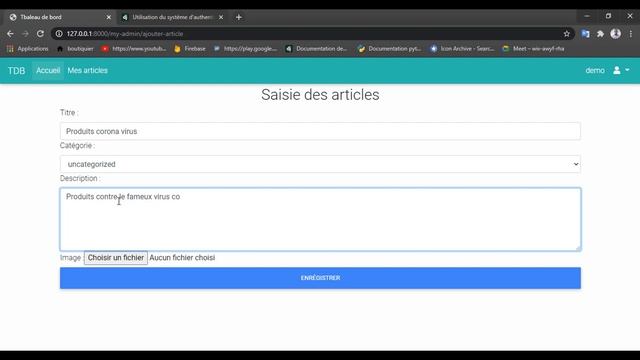Open the Documentation de... Django bookmark
Image resolution: width=640 pixels, height=360 pixels.
[316, 49]
